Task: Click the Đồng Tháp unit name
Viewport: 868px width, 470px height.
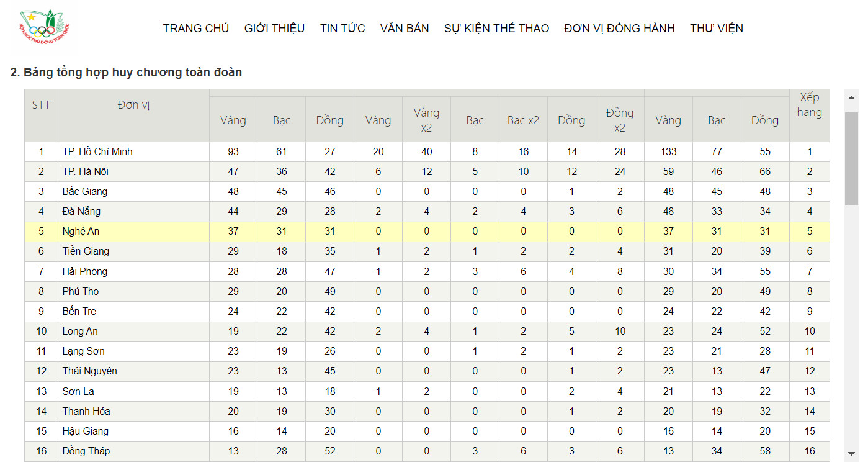Action: pyautogui.click(x=86, y=451)
